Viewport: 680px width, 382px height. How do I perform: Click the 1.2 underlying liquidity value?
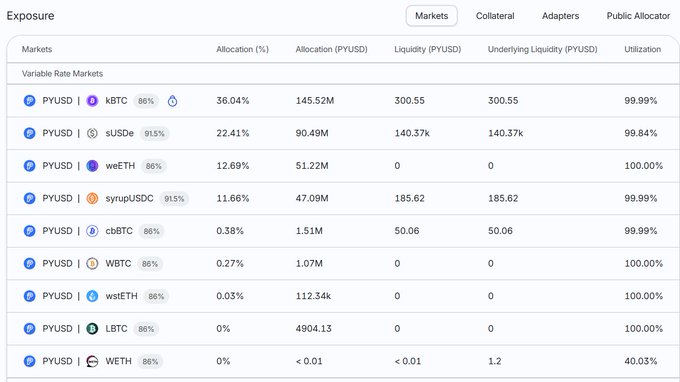(494, 361)
